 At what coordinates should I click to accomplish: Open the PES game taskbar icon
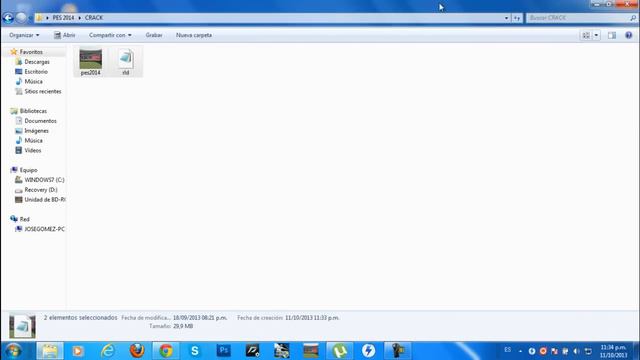click(311, 351)
